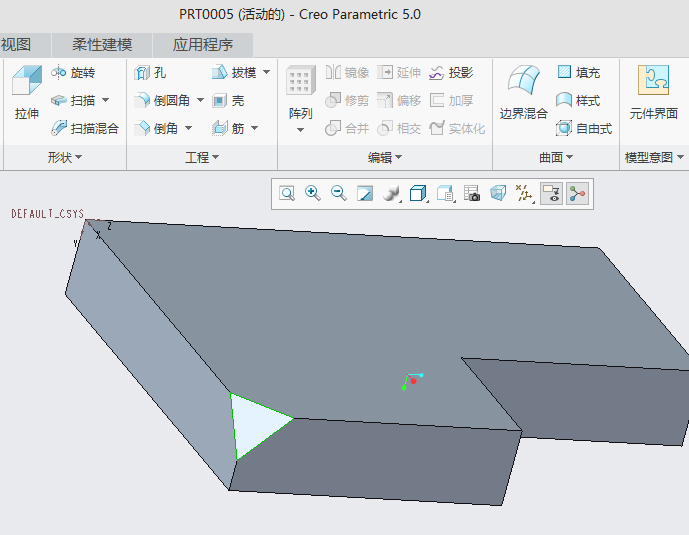Click the 实体化 (Solidify) tool
Screen dimensions: 689x535
tap(457, 128)
